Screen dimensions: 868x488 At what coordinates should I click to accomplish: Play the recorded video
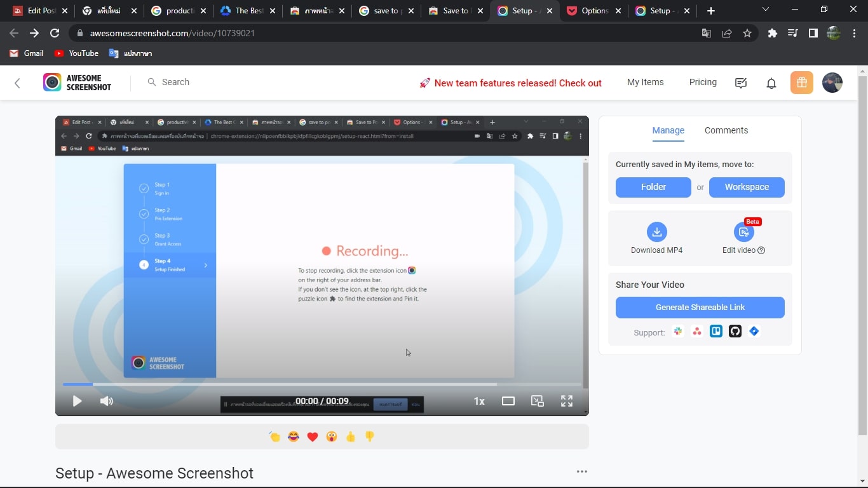point(77,401)
